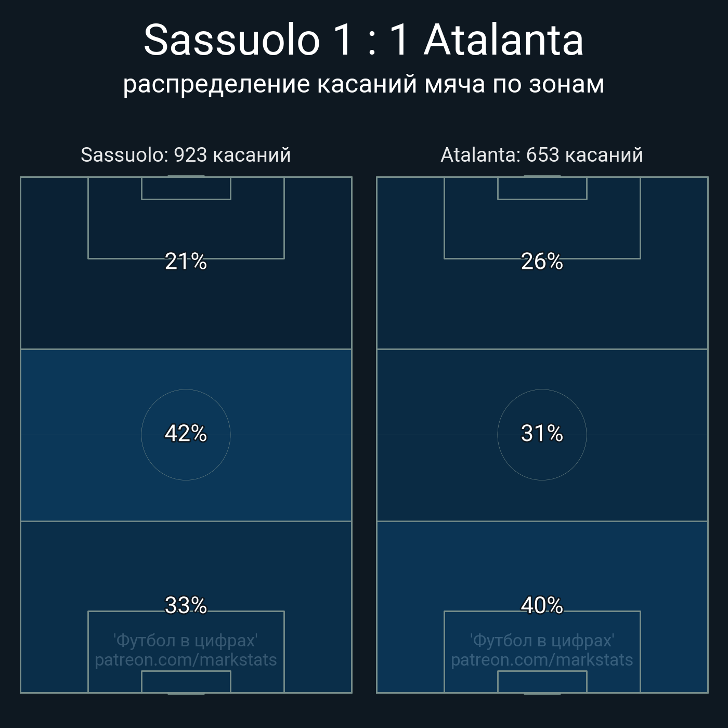Click 'Футбол в цифрах' text on right pitch
The height and width of the screenshot is (728, 728).
tap(542, 640)
